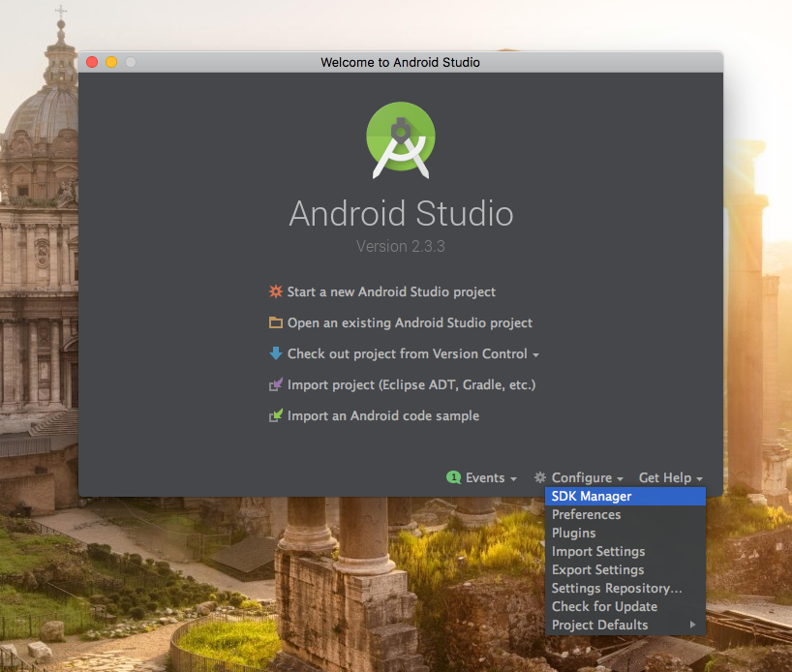Image resolution: width=792 pixels, height=672 pixels.
Task: Check out project from Version Control
Action: 404,353
